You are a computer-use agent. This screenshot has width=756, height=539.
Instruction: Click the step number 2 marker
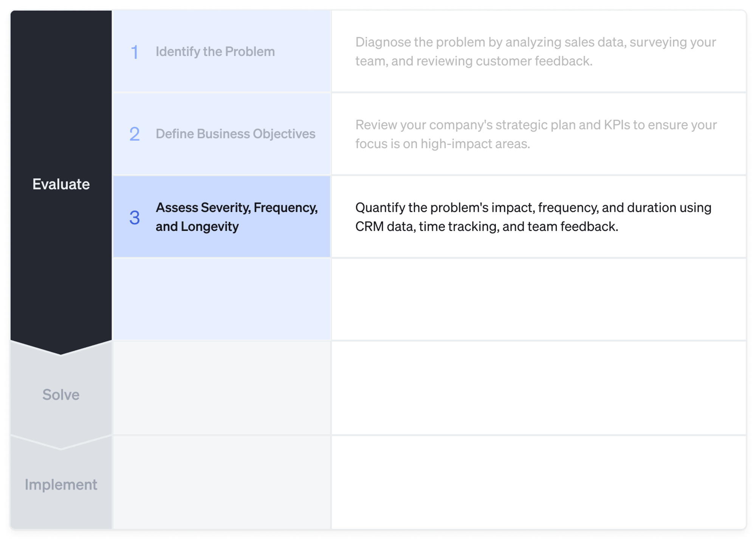tap(134, 134)
